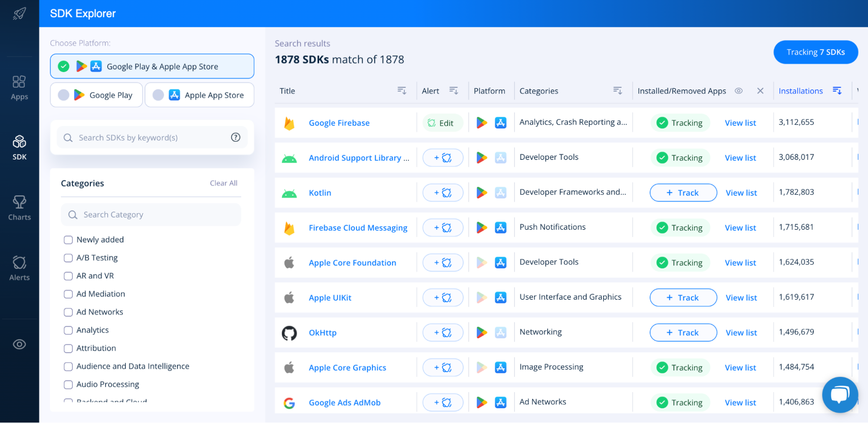Click the SDK Explorer header title

(83, 13)
